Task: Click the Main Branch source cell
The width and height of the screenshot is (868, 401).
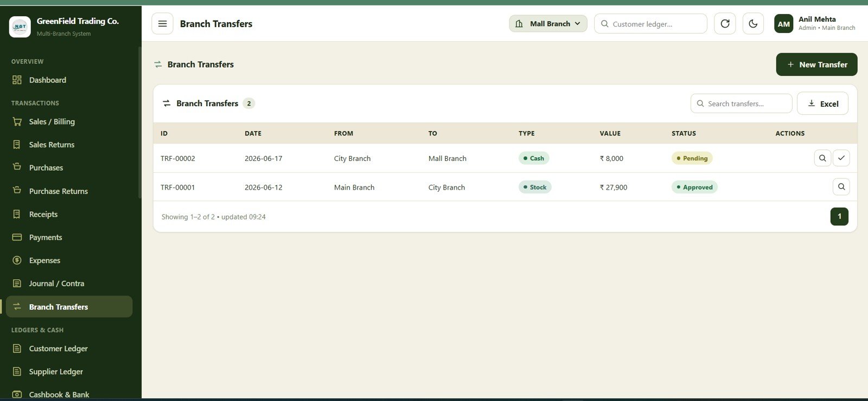Action: coord(354,187)
